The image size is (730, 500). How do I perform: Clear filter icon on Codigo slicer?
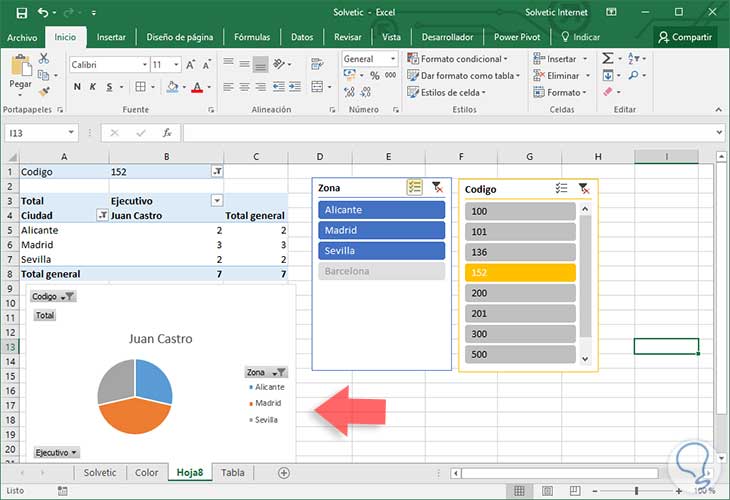click(584, 188)
